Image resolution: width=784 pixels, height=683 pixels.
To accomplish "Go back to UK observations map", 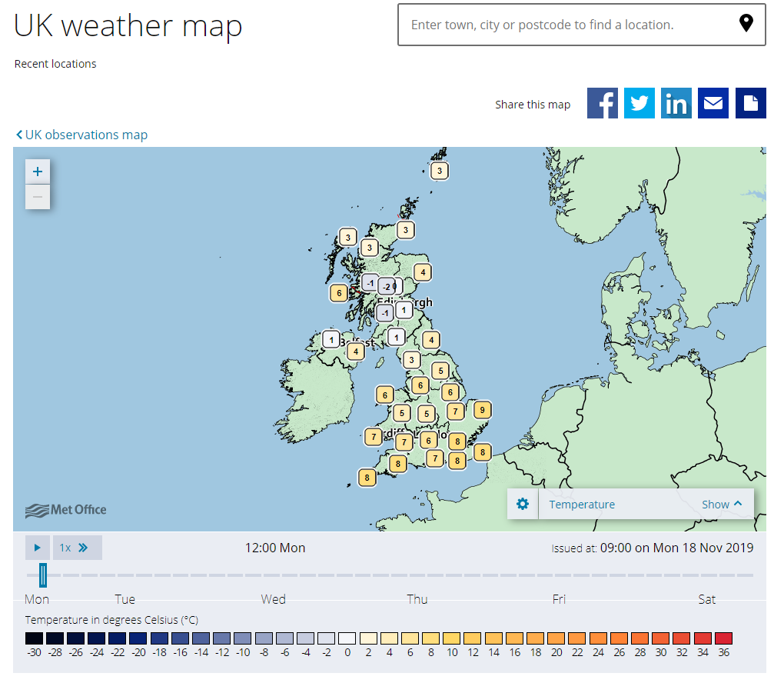I will 81,135.
